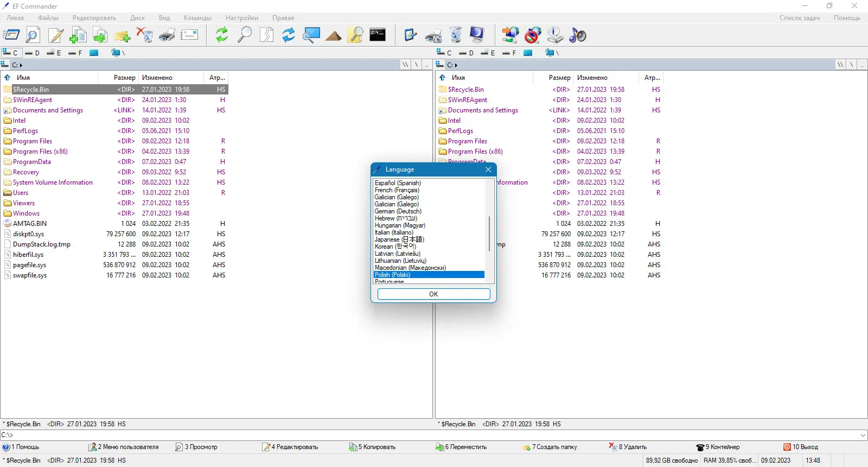
Task: Click the delete icon with red X
Action: [144, 35]
